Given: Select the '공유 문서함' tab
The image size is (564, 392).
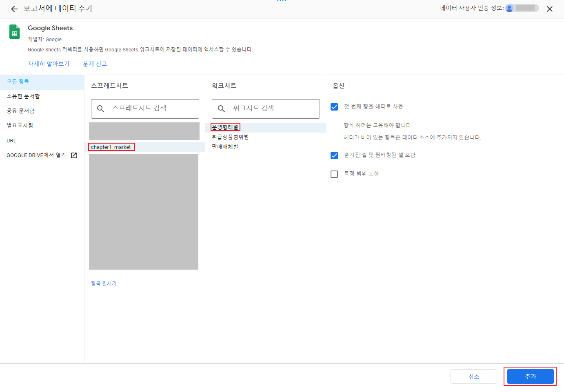Looking at the screenshot, I should [42, 111].
